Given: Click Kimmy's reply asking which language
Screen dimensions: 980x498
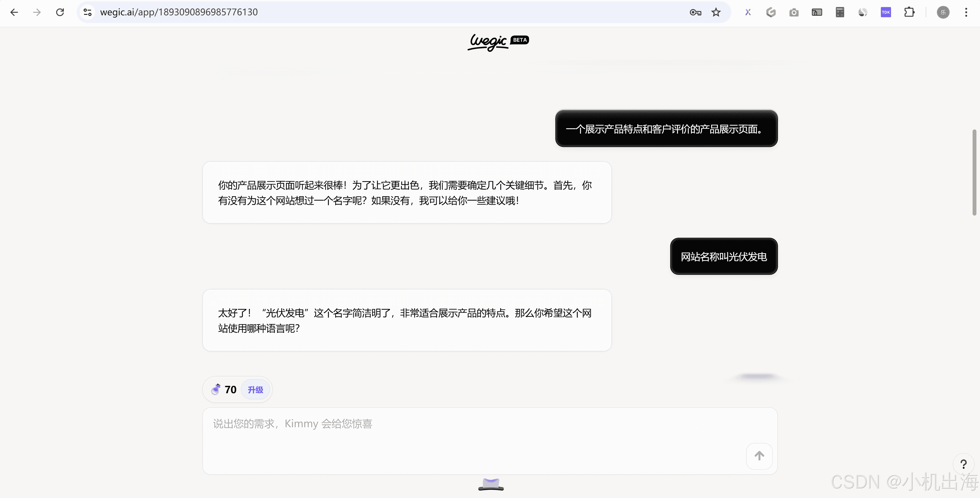Looking at the screenshot, I should coord(407,320).
